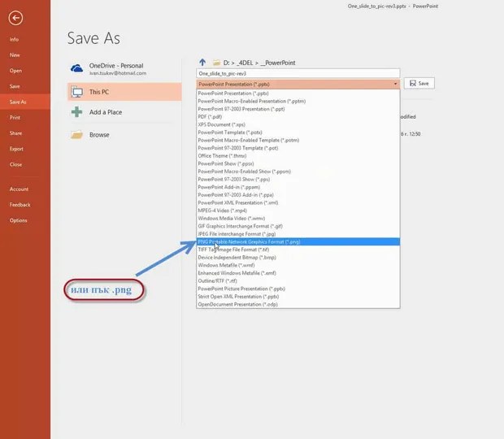
Task: Choose This PC location
Action: tap(124, 92)
